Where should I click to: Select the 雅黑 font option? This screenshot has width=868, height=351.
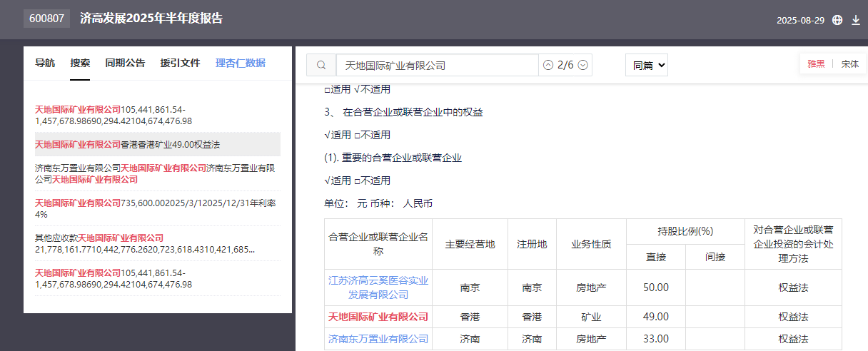[x=816, y=63]
